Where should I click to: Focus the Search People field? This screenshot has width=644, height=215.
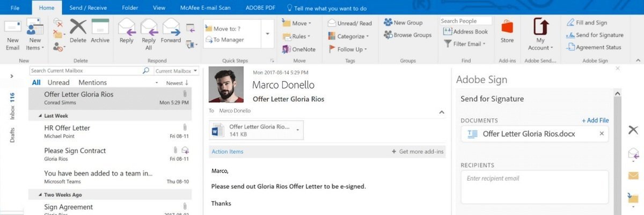pos(466,21)
